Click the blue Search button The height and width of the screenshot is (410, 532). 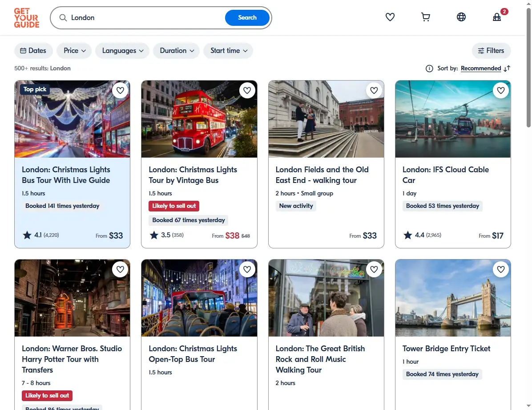pyautogui.click(x=247, y=18)
